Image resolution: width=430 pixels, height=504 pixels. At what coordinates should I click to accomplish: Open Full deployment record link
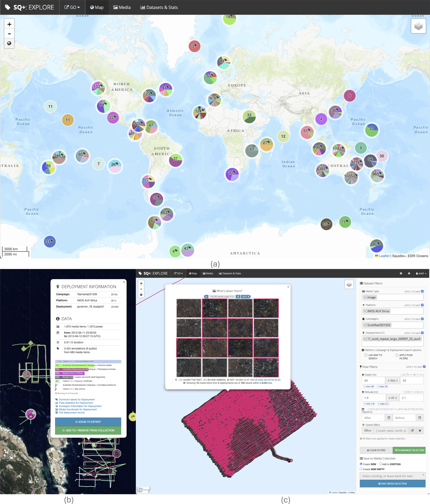coord(71,412)
